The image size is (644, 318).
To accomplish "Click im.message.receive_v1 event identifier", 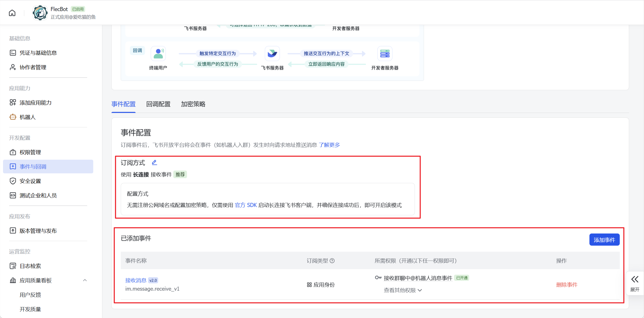I will [x=152, y=289].
